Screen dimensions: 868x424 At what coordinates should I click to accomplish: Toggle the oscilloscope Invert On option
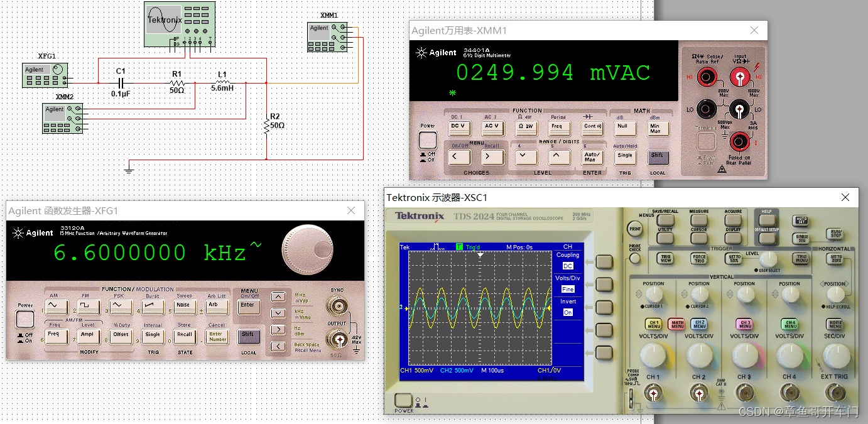click(568, 312)
